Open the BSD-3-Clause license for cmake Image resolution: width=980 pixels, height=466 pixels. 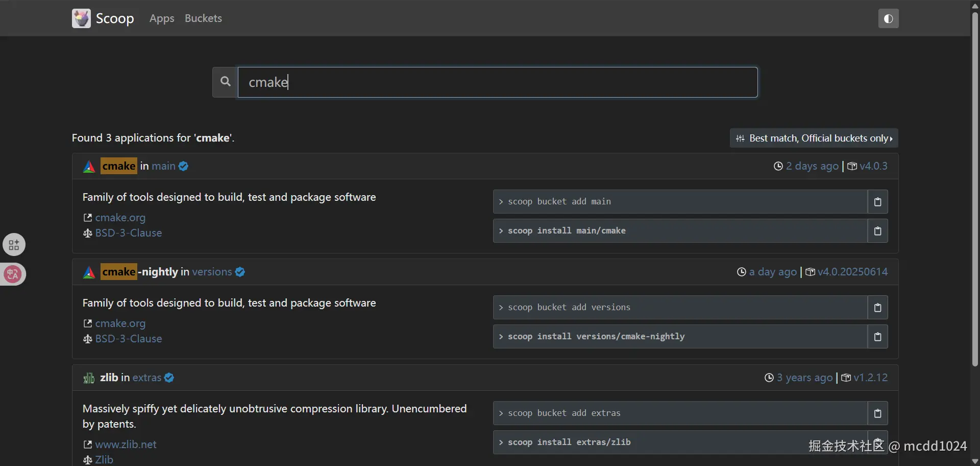[128, 233]
